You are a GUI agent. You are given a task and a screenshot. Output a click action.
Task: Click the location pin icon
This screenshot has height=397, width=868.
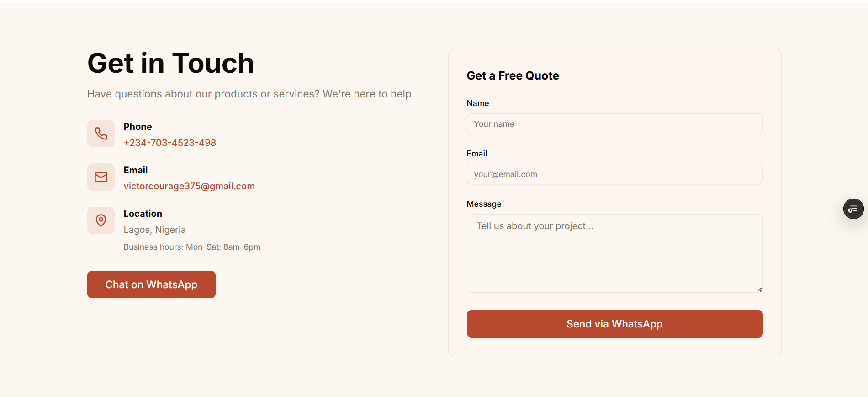click(x=101, y=220)
